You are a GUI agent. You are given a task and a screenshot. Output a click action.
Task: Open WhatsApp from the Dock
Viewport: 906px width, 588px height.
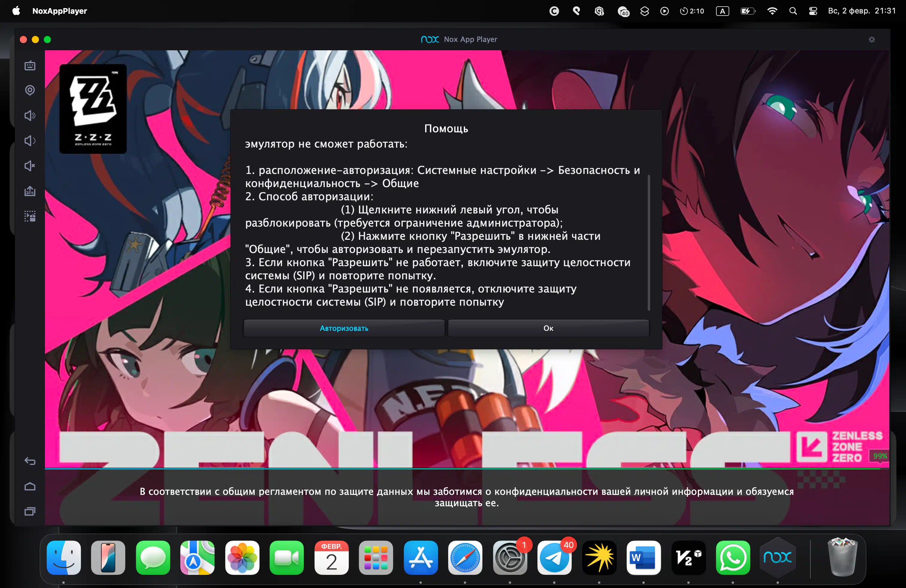[733, 557]
